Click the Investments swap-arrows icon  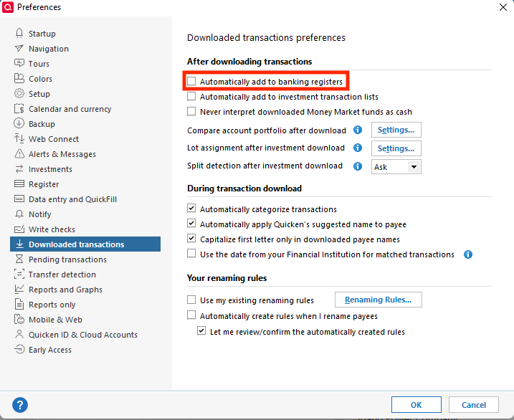[19, 168]
